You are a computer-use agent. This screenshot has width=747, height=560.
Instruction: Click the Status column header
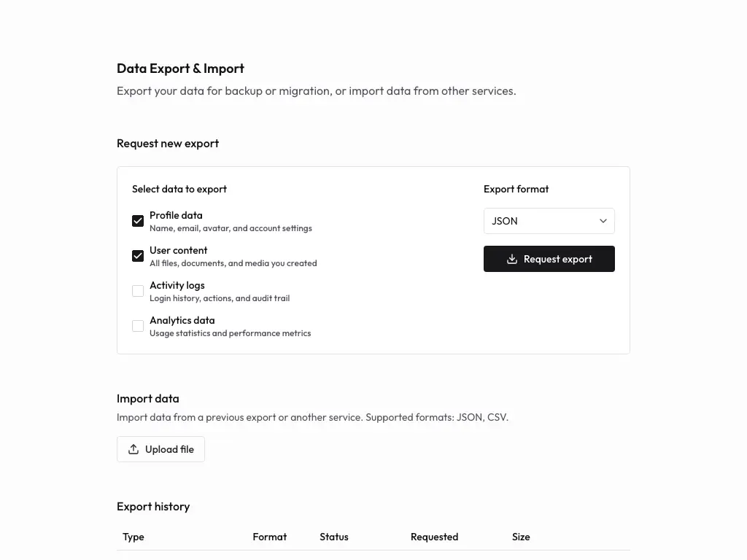tap(334, 537)
